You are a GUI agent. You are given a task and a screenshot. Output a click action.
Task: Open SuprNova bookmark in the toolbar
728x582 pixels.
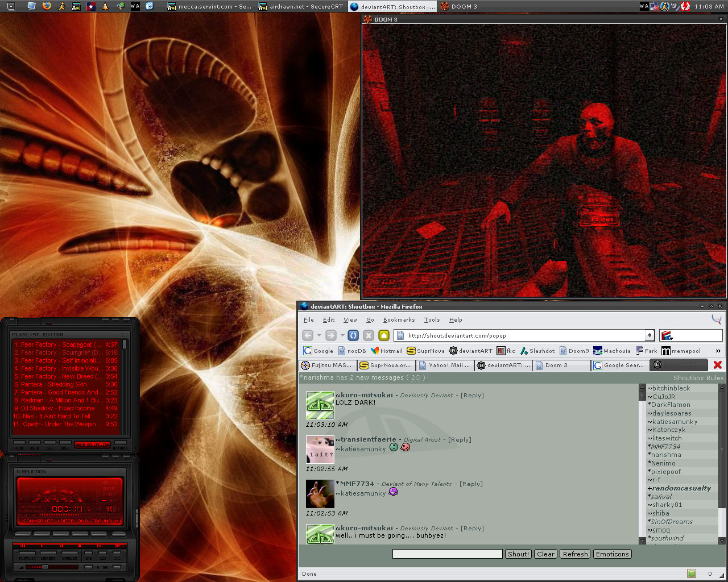pyautogui.click(x=425, y=351)
